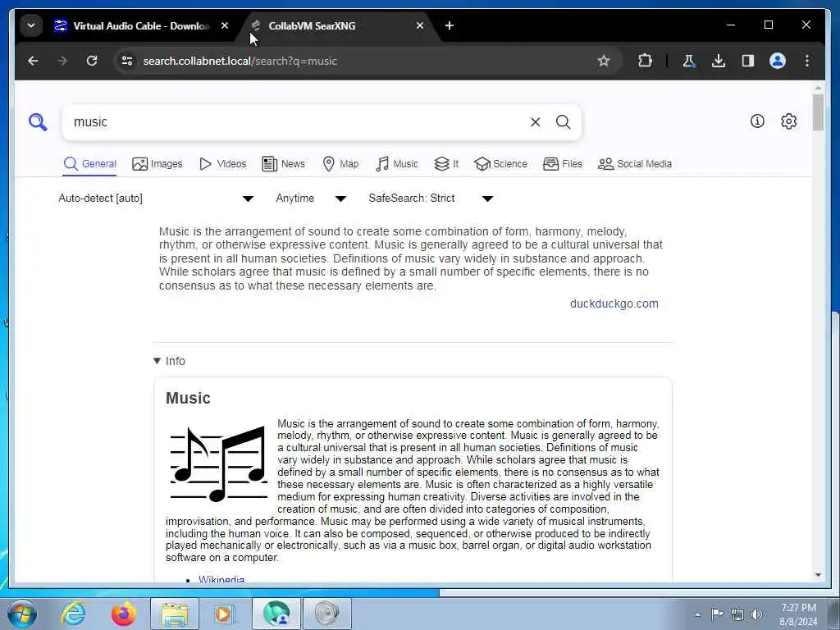Switch to Virtual Audio Cable tab
Screen dimensions: 840x630
coord(141,25)
